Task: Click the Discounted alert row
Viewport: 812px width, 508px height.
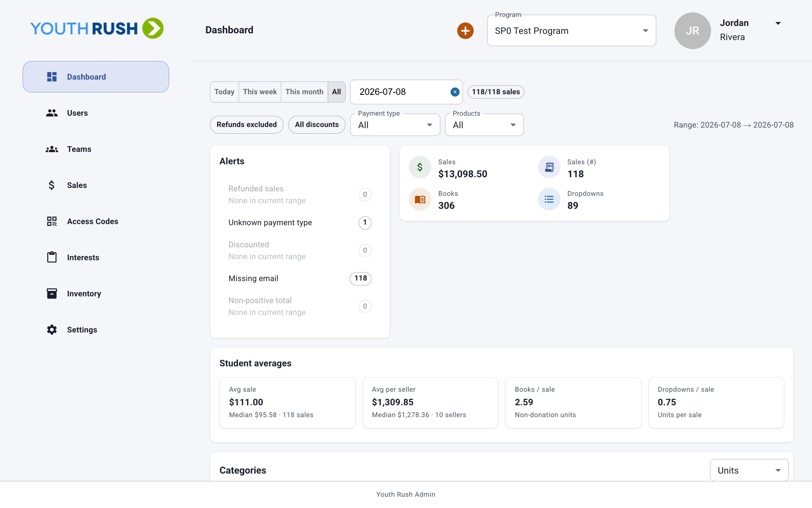Action: [300, 250]
